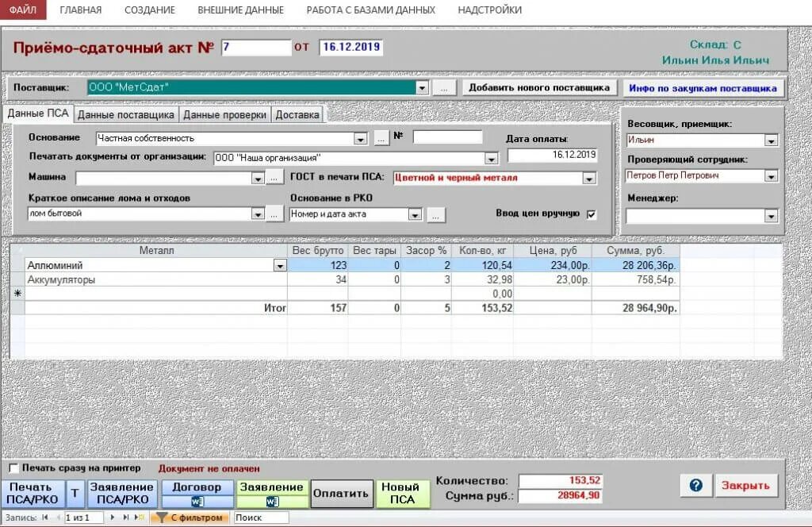This screenshot has height=527, width=812.
Task: Open РАБОТА С БАЗАМИ ДАННЫХ tab
Action: [371, 10]
